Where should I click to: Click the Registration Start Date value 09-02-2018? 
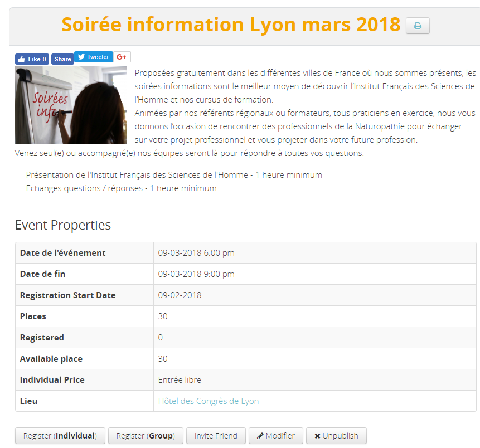(180, 295)
